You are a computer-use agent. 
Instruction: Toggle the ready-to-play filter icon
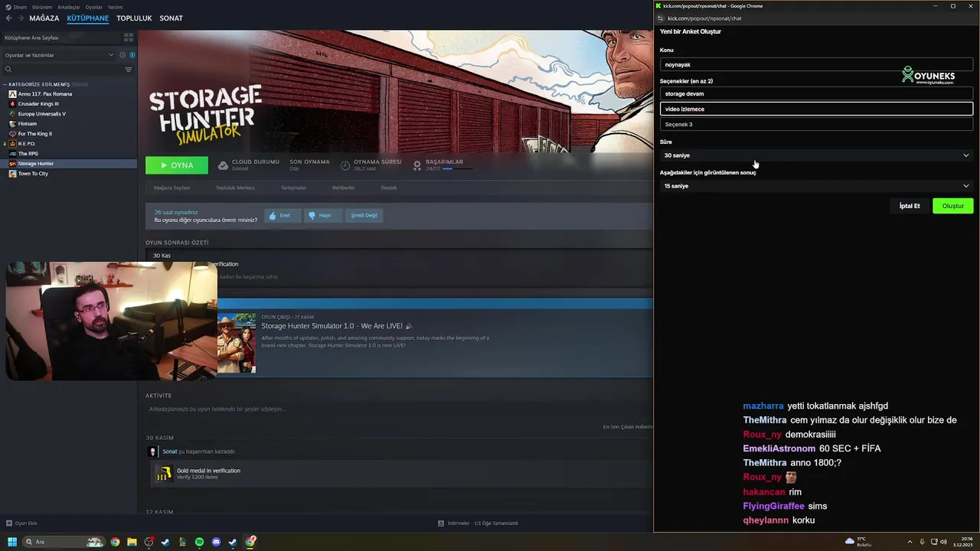coord(132,55)
